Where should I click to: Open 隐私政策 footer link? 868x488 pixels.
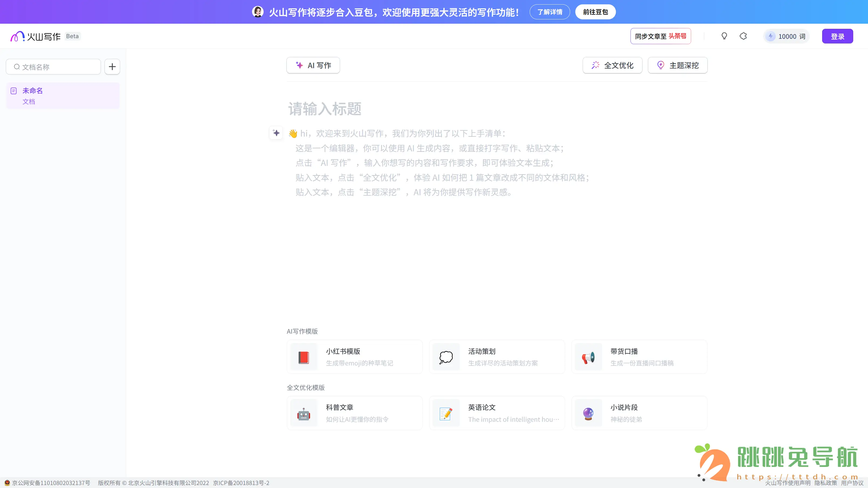pyautogui.click(x=825, y=483)
